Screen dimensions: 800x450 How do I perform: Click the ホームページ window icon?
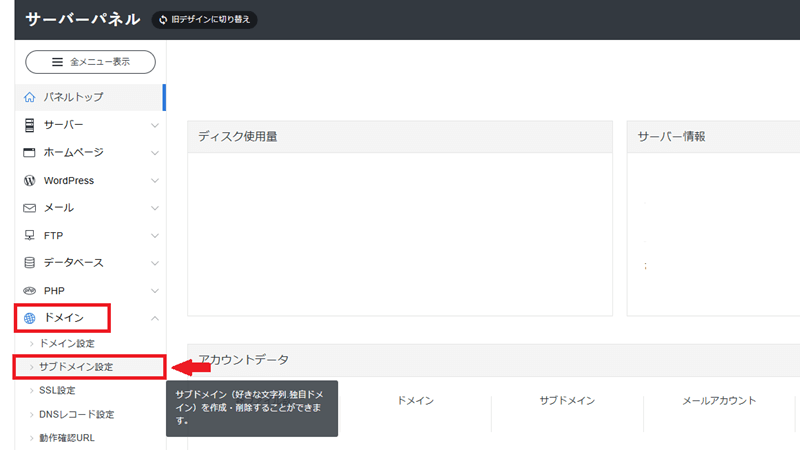pyautogui.click(x=30, y=153)
